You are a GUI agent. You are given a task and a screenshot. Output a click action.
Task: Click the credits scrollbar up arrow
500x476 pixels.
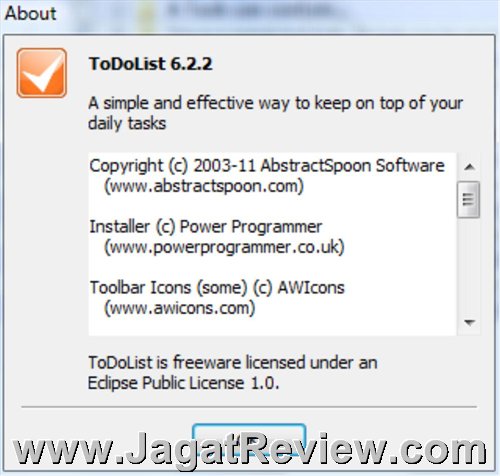click(469, 167)
